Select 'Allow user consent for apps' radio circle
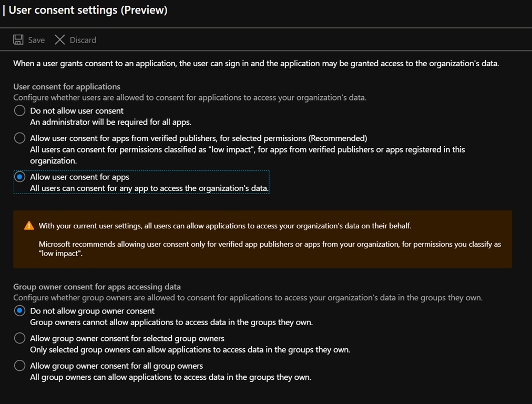Image resolution: width=532 pixels, height=404 pixels. pyautogui.click(x=19, y=177)
